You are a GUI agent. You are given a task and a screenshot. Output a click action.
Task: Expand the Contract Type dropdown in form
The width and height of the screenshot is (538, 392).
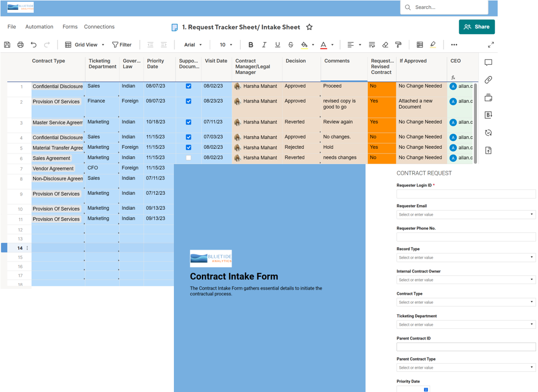click(x=465, y=302)
